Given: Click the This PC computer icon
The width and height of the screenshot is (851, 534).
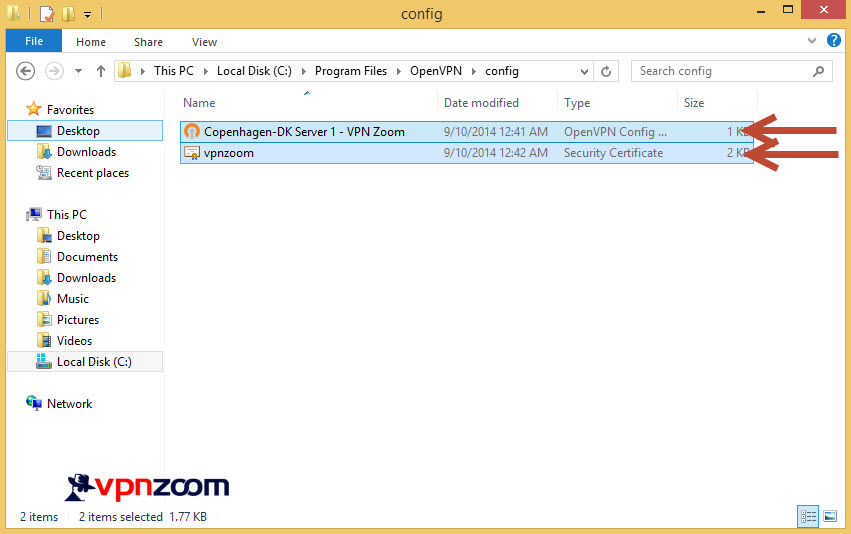Looking at the screenshot, I should pyautogui.click(x=34, y=214).
